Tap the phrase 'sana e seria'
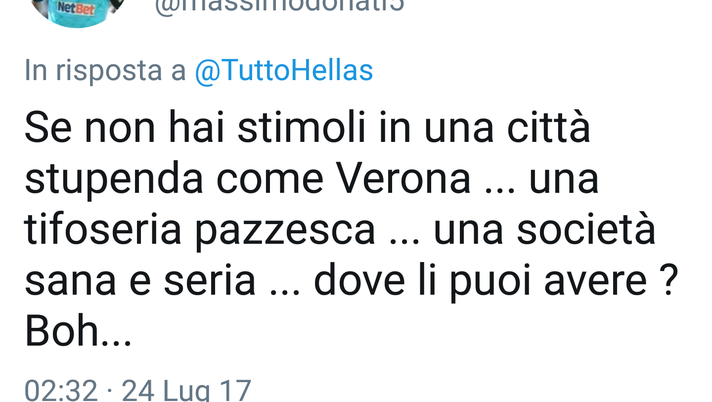 pyautogui.click(x=140, y=282)
